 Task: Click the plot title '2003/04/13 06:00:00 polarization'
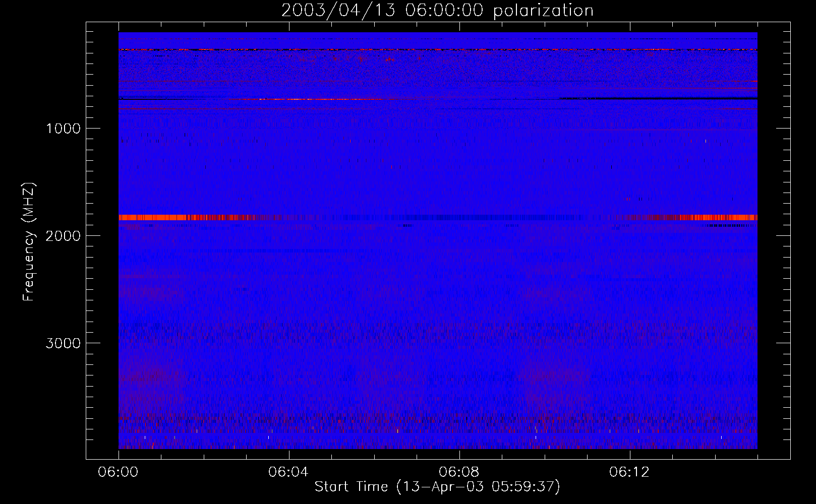437,10
